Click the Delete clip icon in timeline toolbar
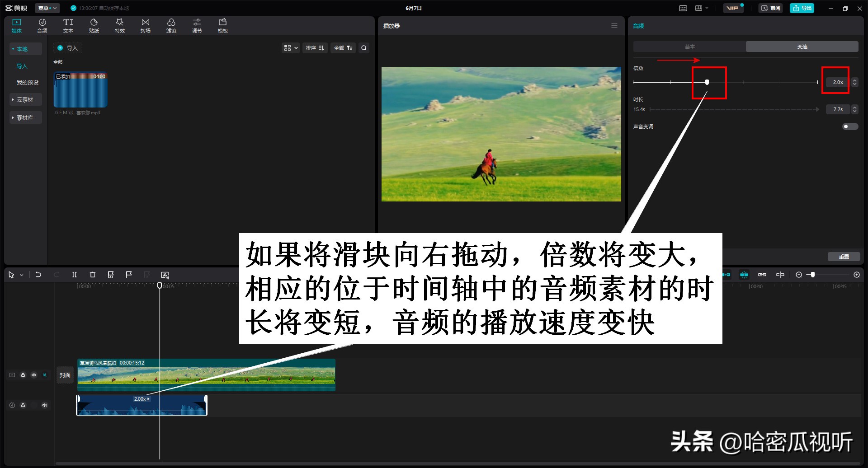Image resolution: width=868 pixels, height=468 pixels. (x=93, y=275)
